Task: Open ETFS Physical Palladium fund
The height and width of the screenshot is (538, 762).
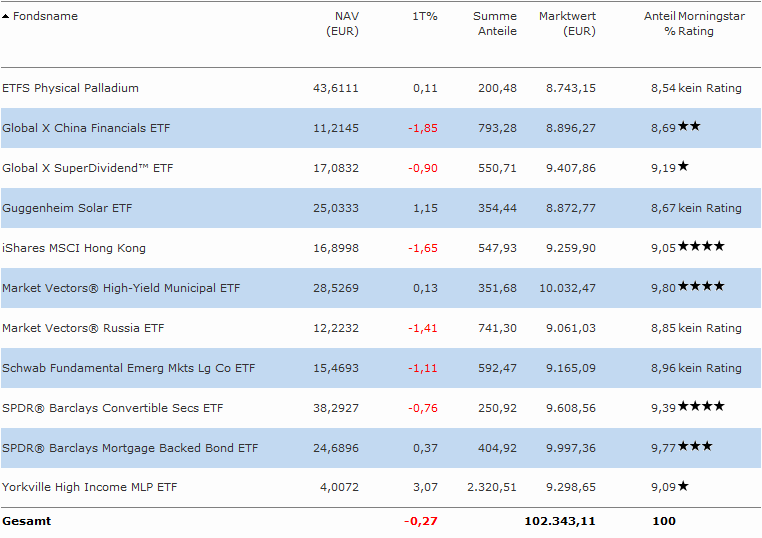Action: (70, 88)
